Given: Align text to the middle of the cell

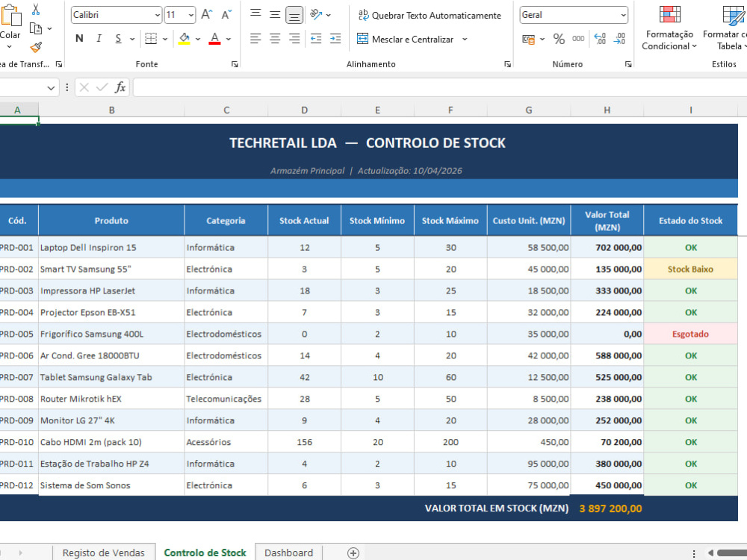Looking at the screenshot, I should click(x=275, y=14).
